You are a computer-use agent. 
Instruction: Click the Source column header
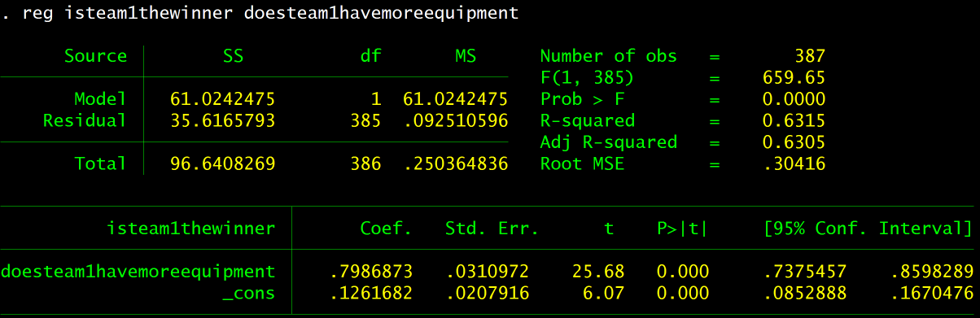(x=96, y=56)
